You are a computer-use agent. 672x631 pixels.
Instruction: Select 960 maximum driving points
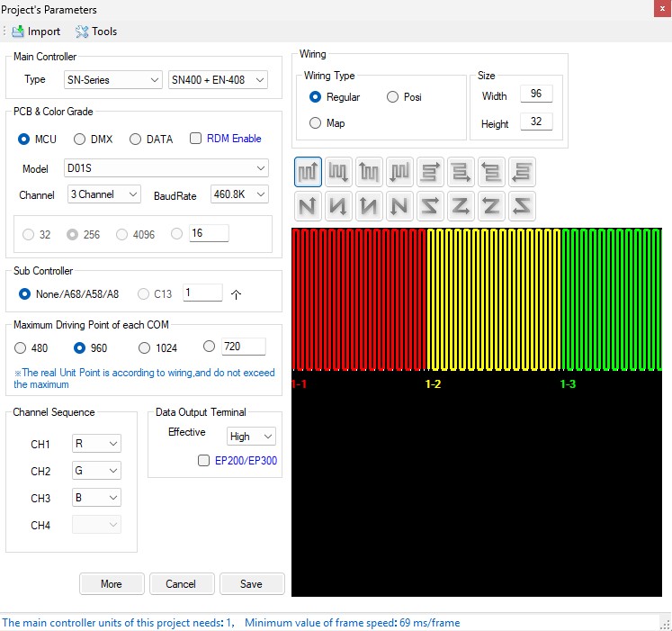(x=79, y=347)
